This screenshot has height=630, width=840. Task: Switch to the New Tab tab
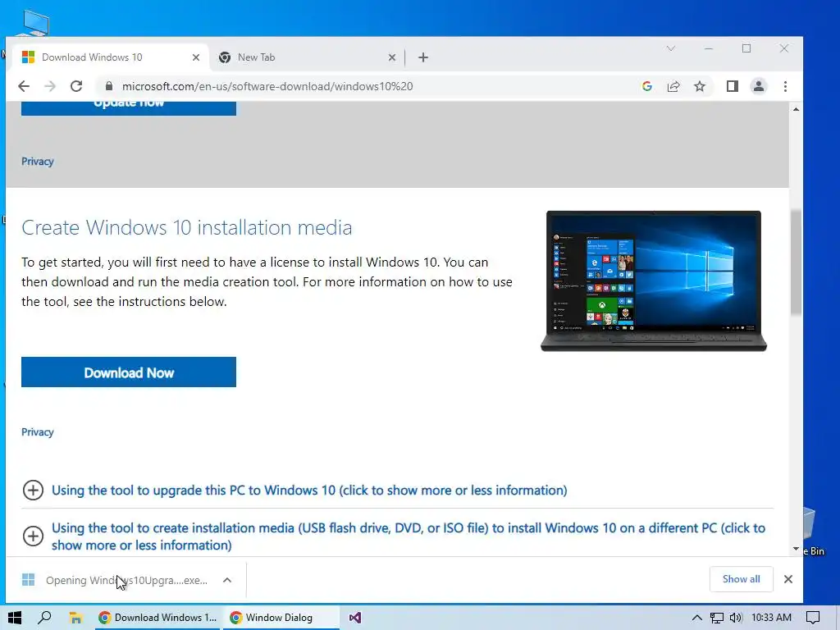tap(305, 57)
